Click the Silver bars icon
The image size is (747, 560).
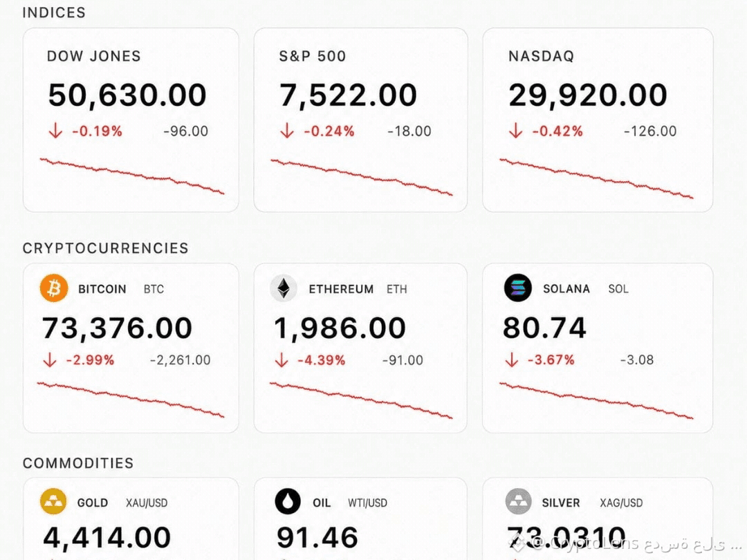click(518, 501)
